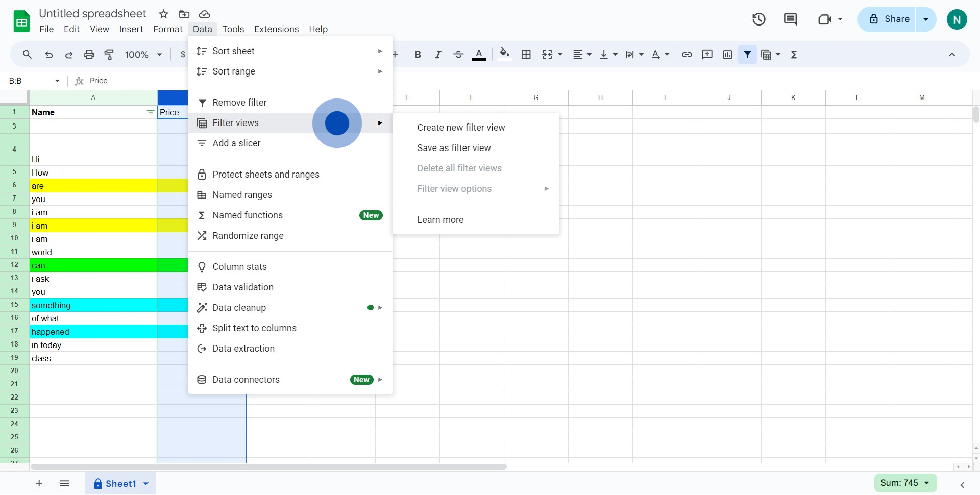Open the side panel chevron

[x=962, y=484]
